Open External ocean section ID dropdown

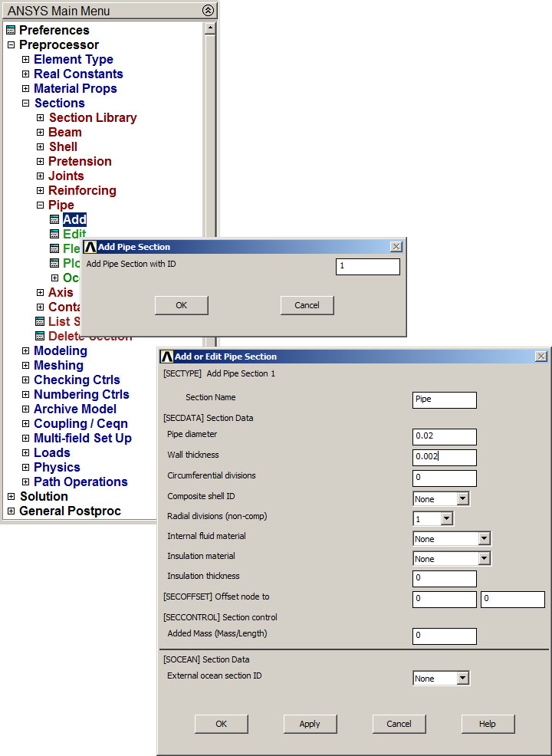[x=463, y=678]
